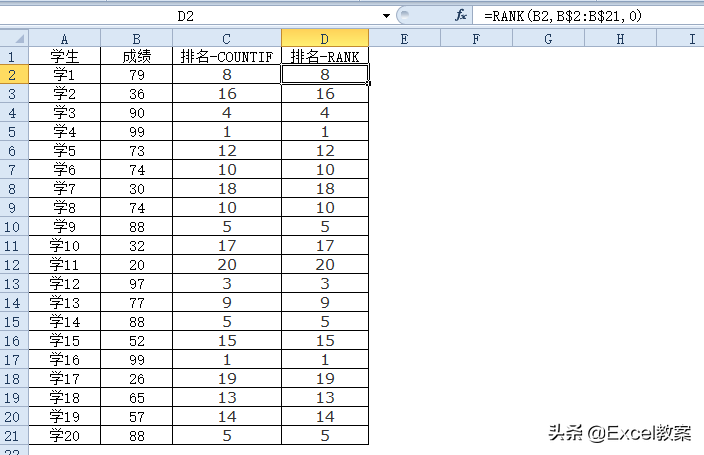The width and height of the screenshot is (704, 455).
Task: Select column E header
Action: 405,39
